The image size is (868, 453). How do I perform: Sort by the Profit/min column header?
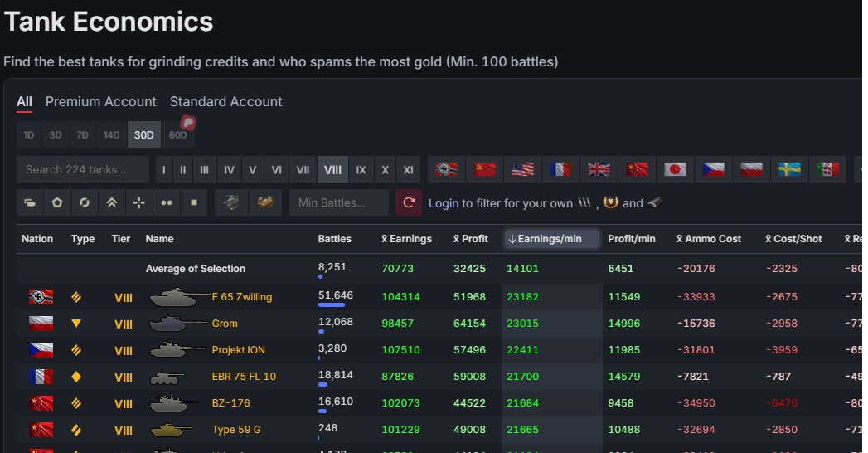pyautogui.click(x=631, y=239)
